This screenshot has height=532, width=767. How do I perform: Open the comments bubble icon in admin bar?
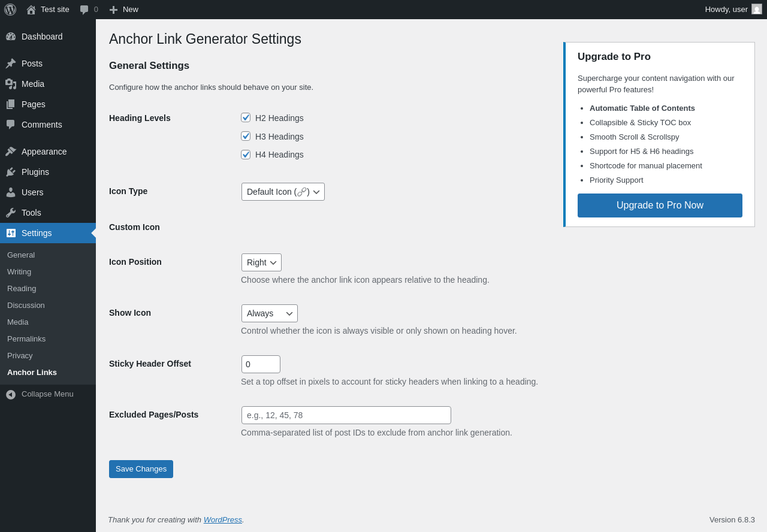click(x=84, y=10)
